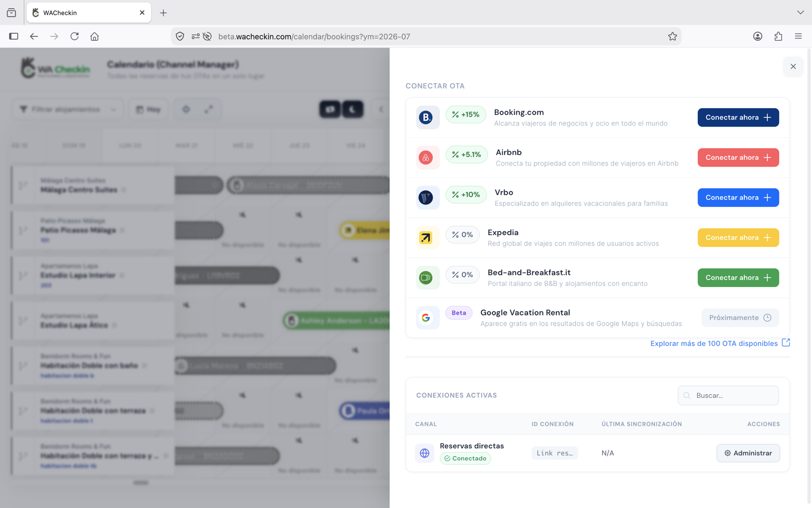Image resolution: width=812 pixels, height=508 pixels.
Task: Click the Reservas directas globe icon
Action: click(425, 453)
